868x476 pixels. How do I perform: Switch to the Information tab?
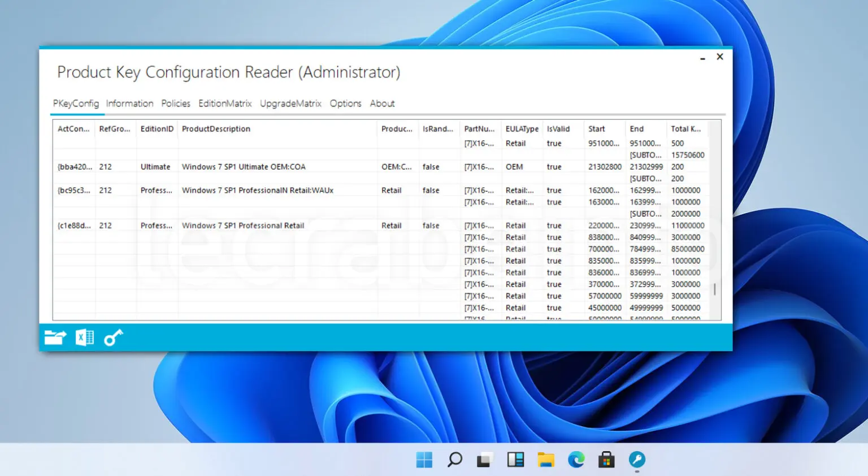(x=129, y=103)
